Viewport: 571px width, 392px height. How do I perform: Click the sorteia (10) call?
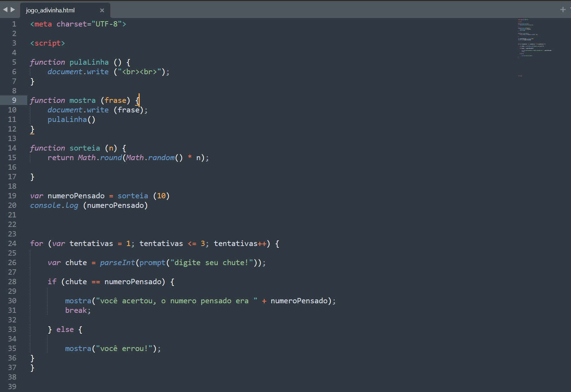coord(144,196)
